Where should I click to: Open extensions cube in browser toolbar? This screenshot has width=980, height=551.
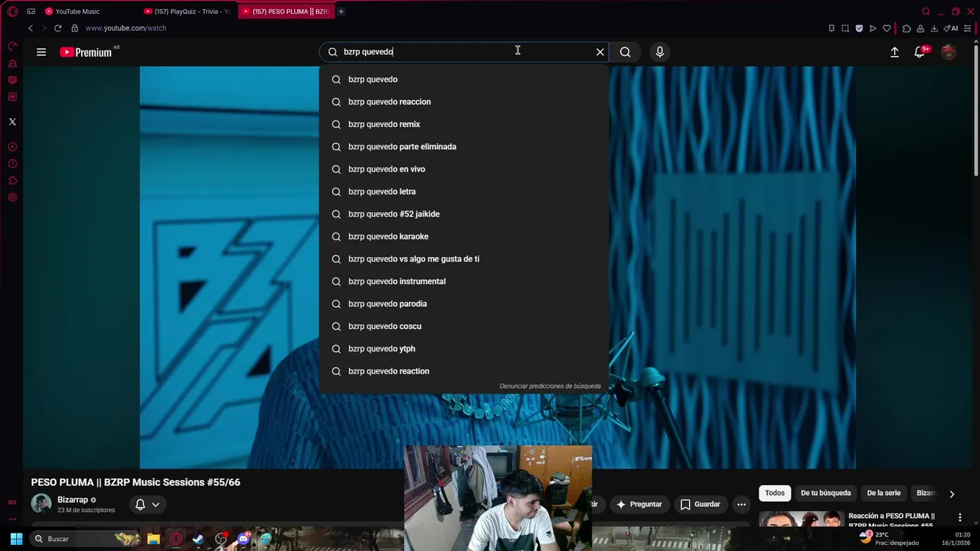906,28
